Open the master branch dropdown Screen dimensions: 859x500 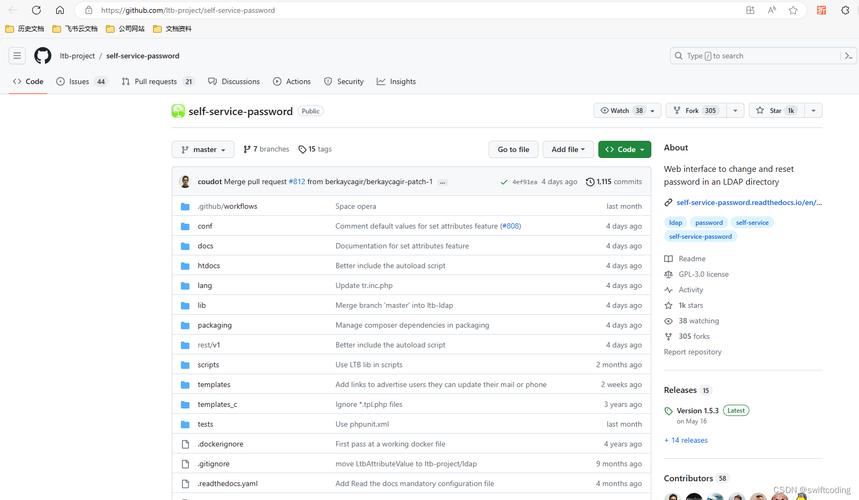[x=203, y=150]
